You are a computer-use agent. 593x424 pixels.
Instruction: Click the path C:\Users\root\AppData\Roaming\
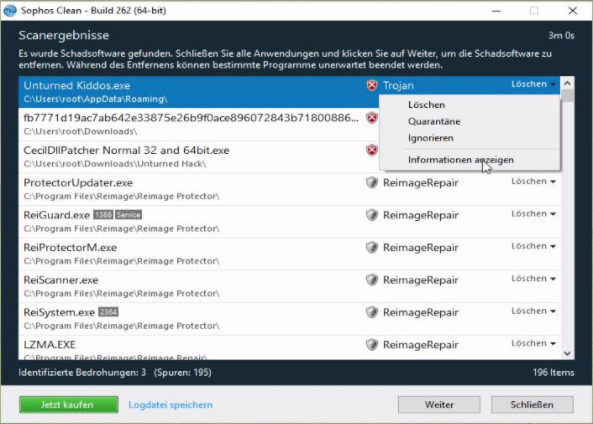pyautogui.click(x=95, y=99)
